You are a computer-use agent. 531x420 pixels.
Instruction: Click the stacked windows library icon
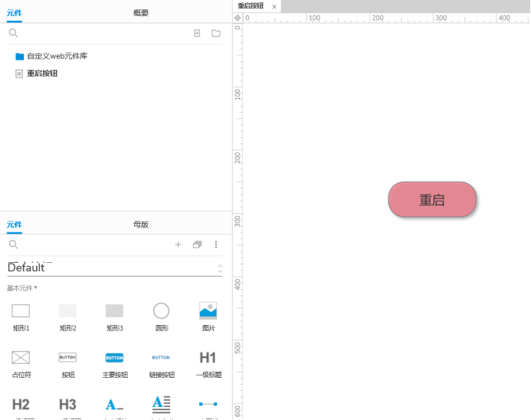(197, 244)
